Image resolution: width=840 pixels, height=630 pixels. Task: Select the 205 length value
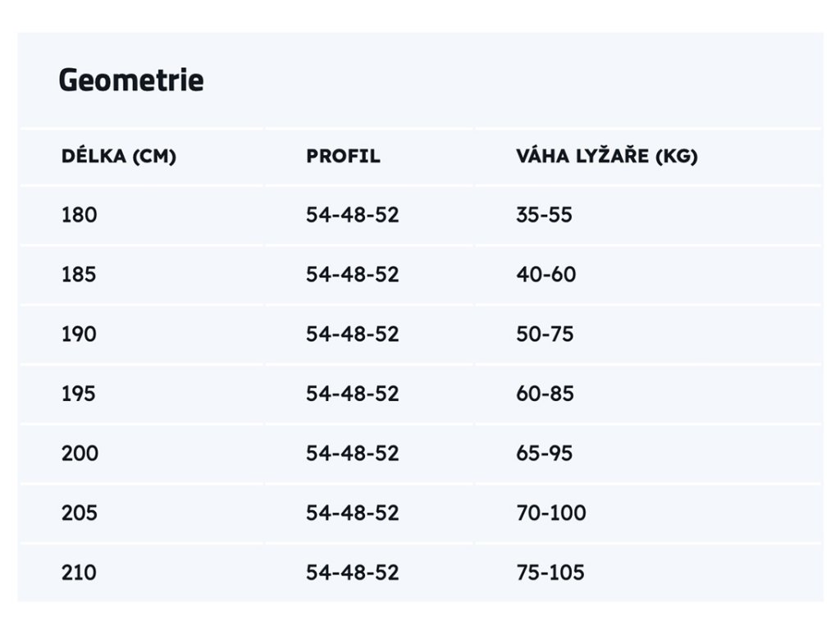pos(80,513)
